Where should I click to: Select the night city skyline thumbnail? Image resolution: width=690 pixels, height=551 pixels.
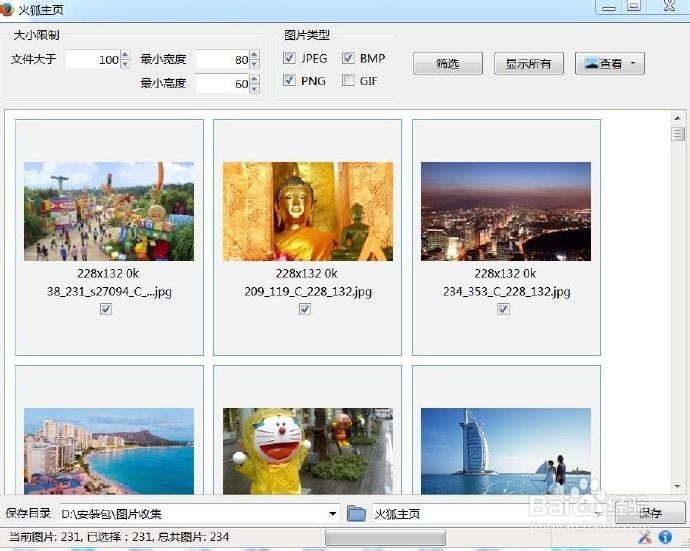tap(506, 211)
